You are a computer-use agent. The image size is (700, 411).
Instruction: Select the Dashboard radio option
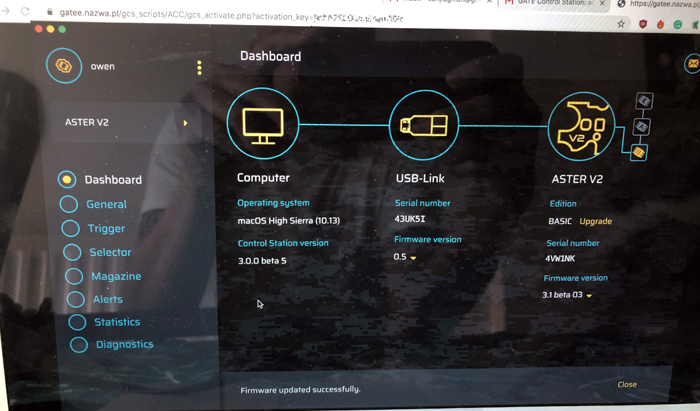click(67, 179)
